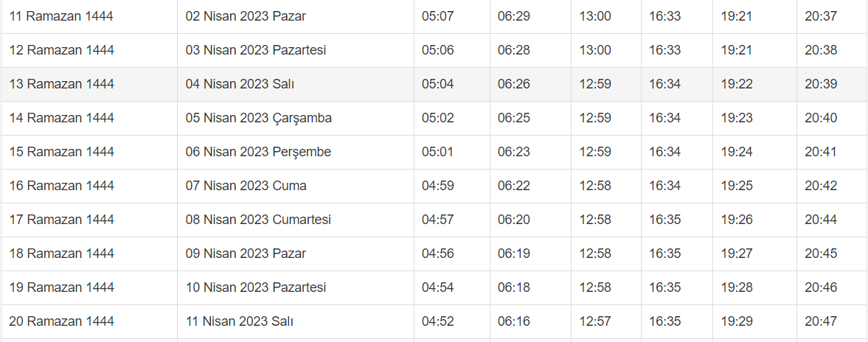
Task: Click the 06:25 time cell
Action: coord(514,118)
